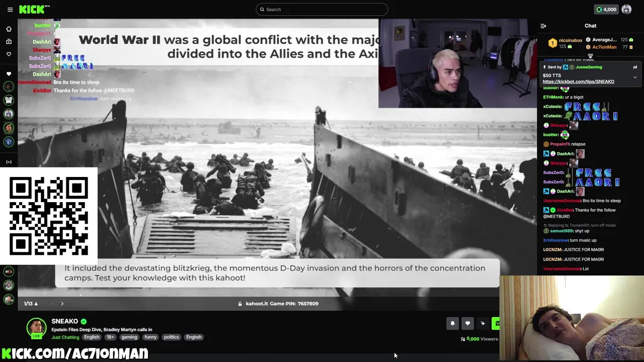Click streamer webcam in video
644x362 pixels.
pyautogui.click(x=458, y=63)
